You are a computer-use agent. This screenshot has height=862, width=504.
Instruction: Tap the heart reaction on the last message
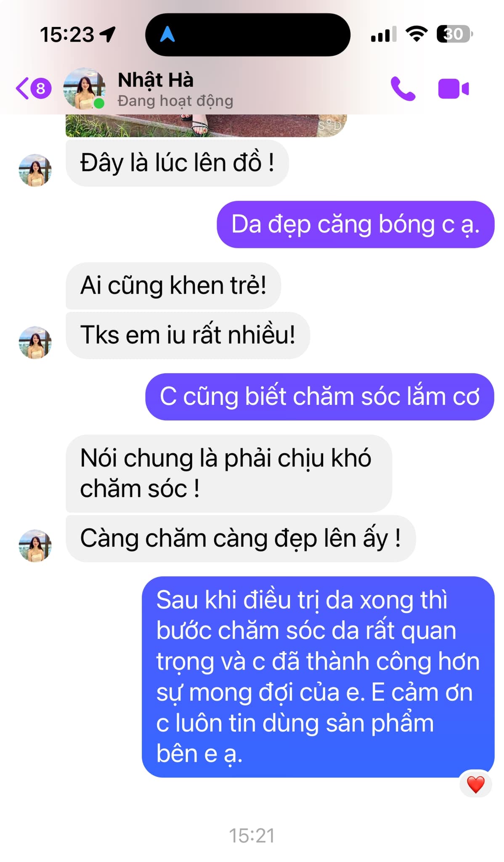pos(475,784)
